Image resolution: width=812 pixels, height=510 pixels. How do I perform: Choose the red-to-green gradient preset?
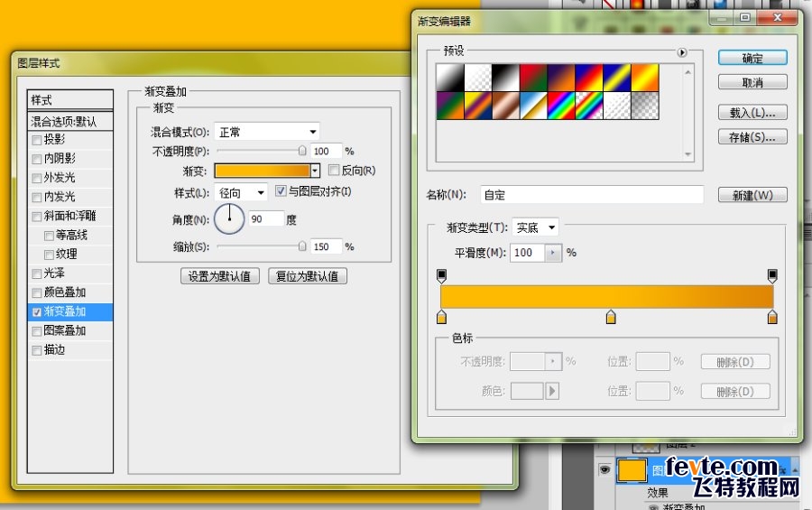point(534,78)
